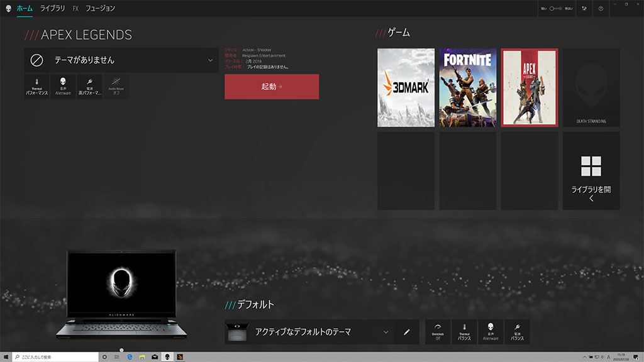Open the Windows Start menu
The height and width of the screenshot is (362, 644).
[6, 357]
